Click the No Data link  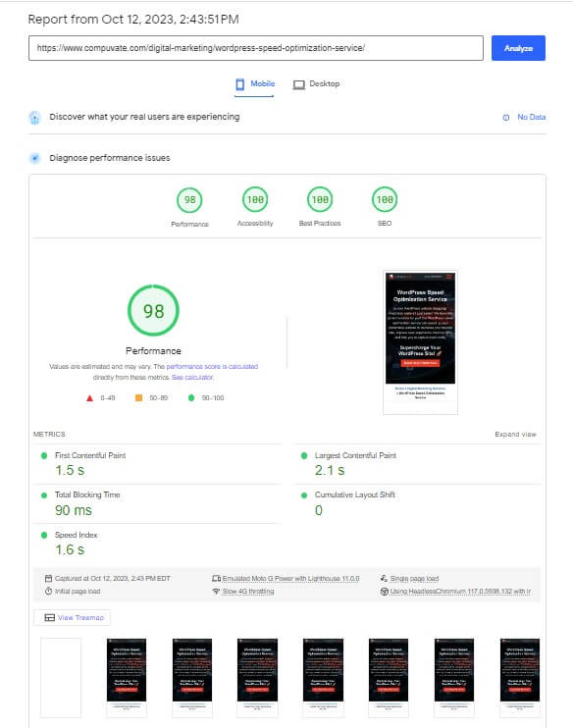click(531, 117)
